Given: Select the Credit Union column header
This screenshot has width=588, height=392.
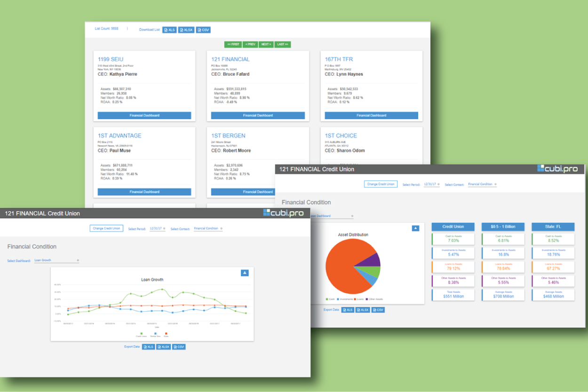Looking at the screenshot, I should [453, 227].
